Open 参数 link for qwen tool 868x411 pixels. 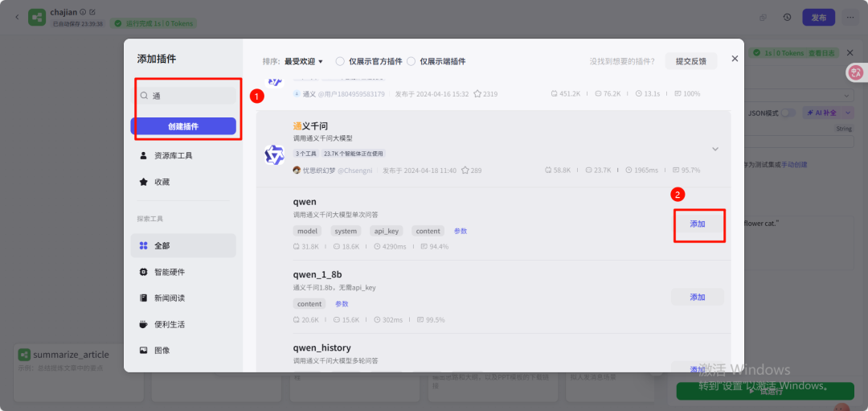coord(461,231)
